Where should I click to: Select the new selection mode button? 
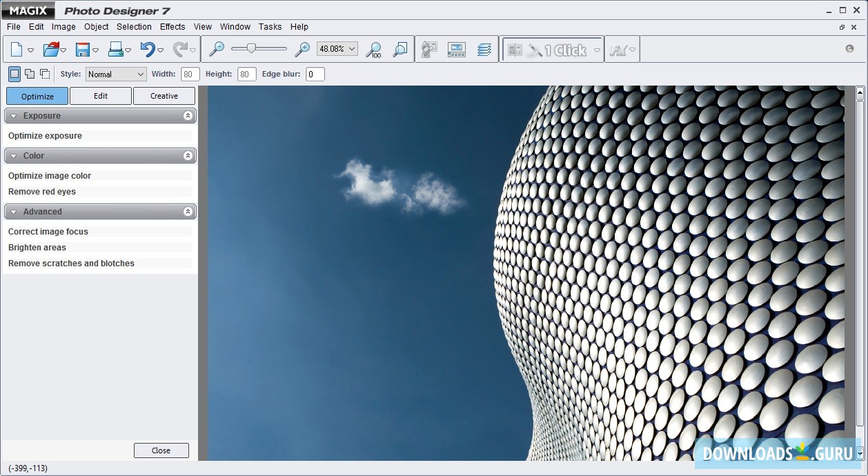(14, 74)
